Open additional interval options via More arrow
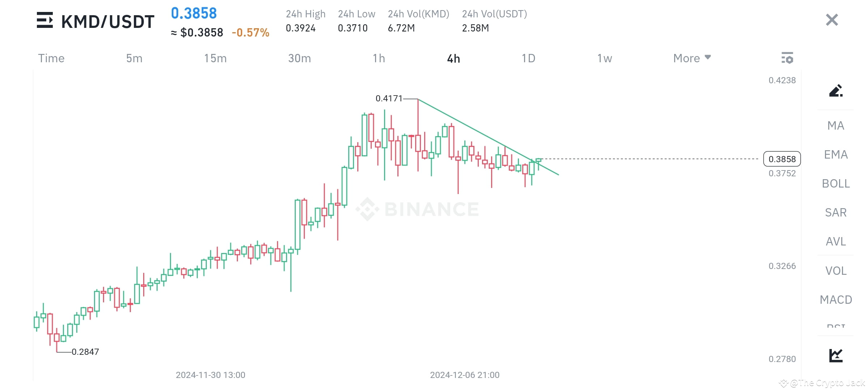Viewport: 868px width, 391px height. pos(708,57)
